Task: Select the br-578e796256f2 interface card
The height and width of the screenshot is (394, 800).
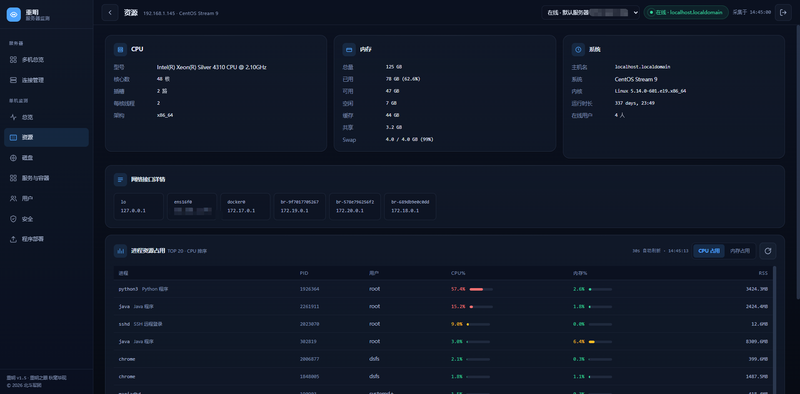Action: (x=355, y=206)
